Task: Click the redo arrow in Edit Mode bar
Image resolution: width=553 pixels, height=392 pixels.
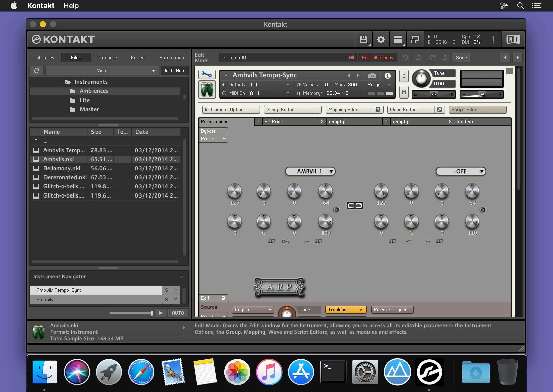Action: (432, 57)
